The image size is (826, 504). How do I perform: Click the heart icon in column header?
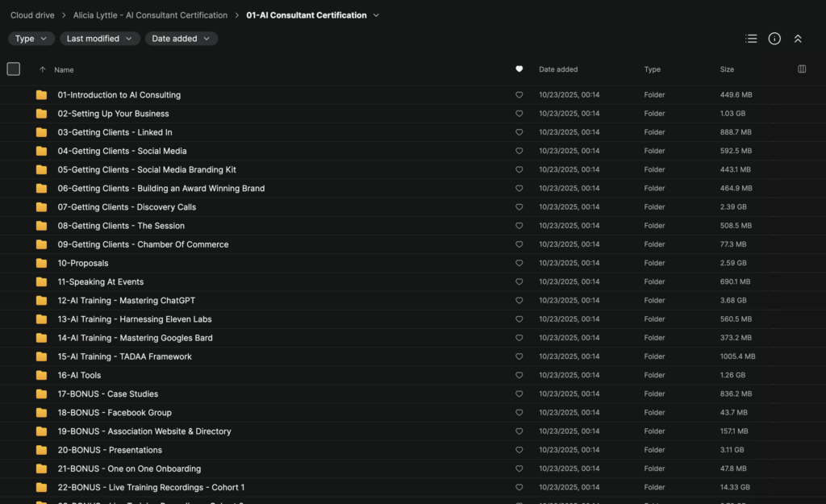click(519, 69)
